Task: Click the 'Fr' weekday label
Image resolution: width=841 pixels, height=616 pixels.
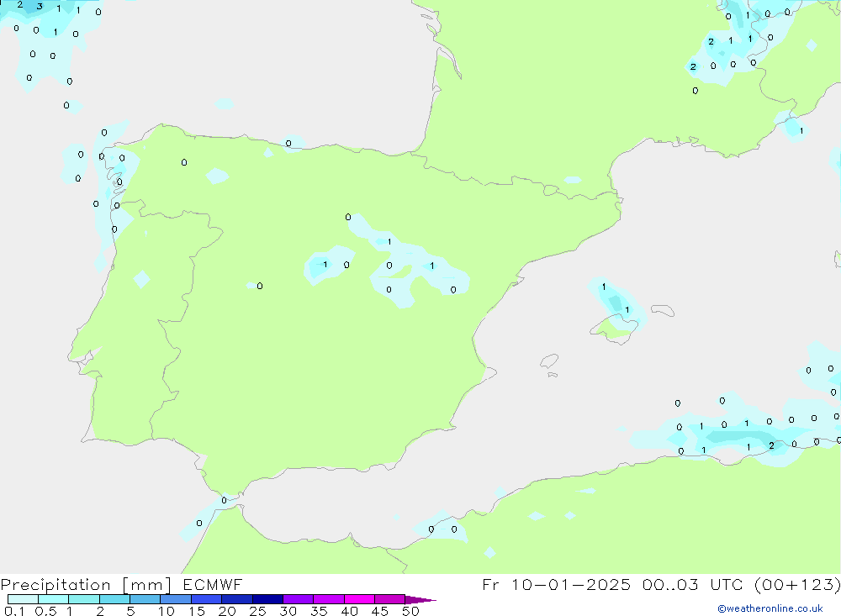Action: 490,584
